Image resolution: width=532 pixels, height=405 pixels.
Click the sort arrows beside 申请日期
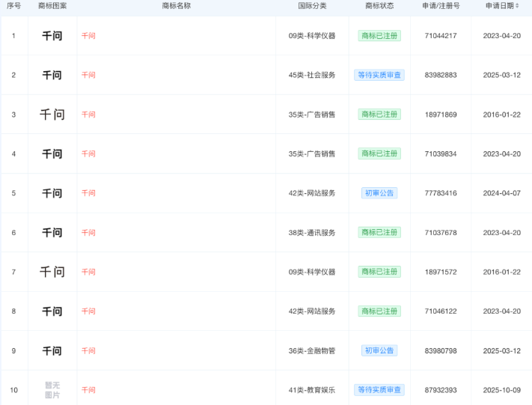pyautogui.click(x=517, y=6)
